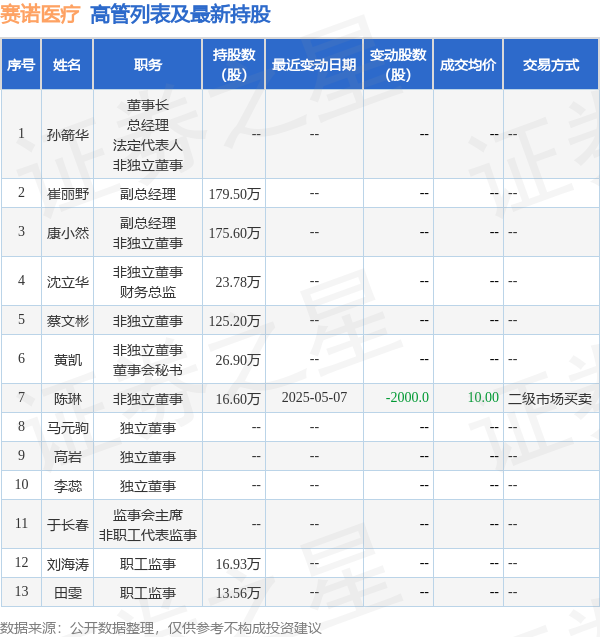Click 马元驹's 独立董事 position cell
The image size is (600, 637).
pos(148,428)
